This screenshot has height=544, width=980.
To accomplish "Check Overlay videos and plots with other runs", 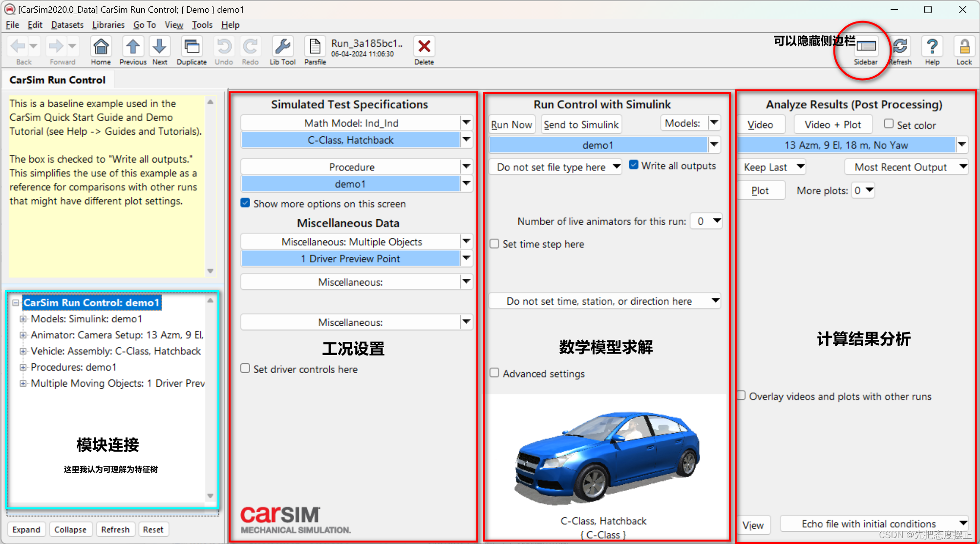I will tap(742, 396).
